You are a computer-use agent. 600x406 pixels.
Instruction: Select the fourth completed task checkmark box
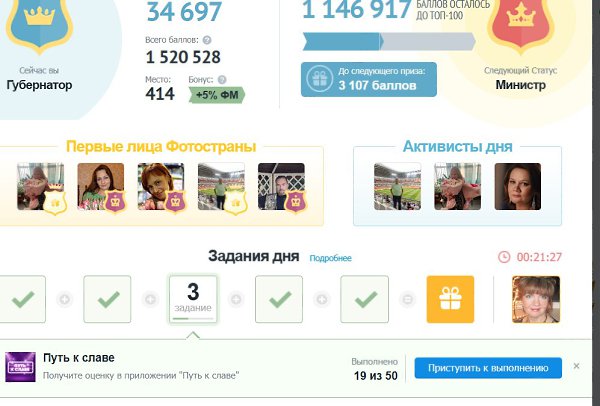(279, 299)
